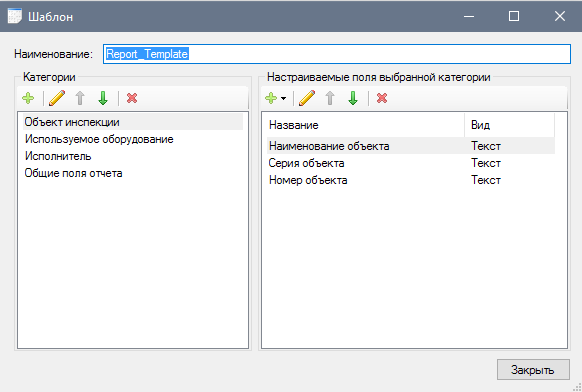
Task: Delete selected category with red X
Action: point(132,98)
